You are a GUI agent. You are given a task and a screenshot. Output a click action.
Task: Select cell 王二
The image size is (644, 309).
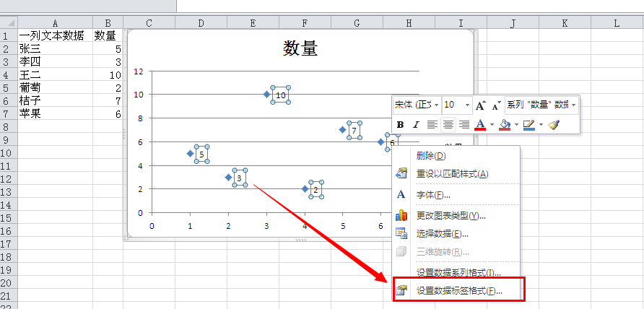click(55, 75)
